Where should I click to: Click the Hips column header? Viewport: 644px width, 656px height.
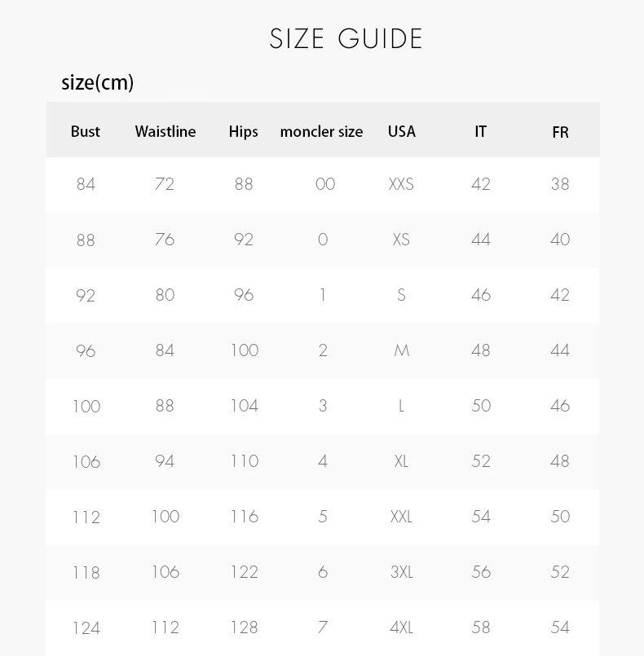point(243,132)
